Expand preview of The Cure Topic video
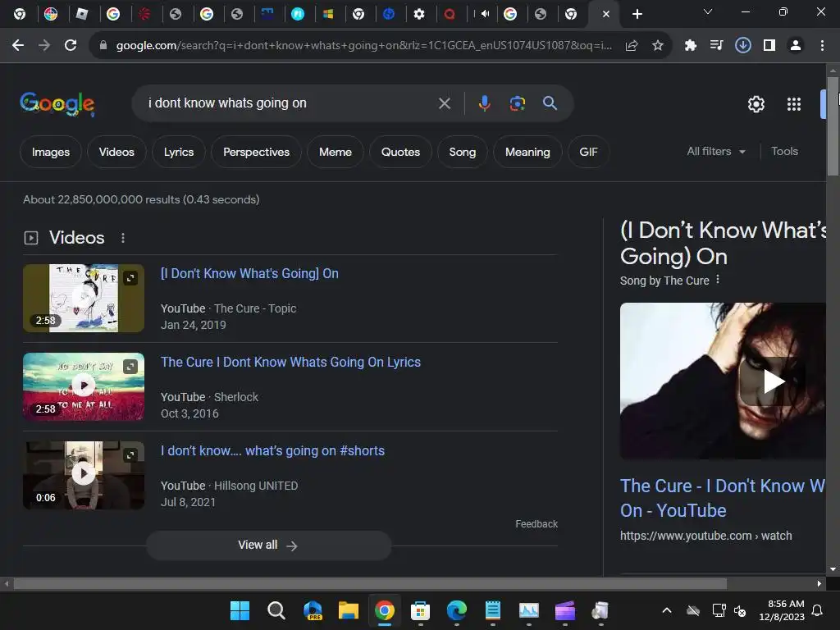This screenshot has width=840, height=630. [x=130, y=278]
